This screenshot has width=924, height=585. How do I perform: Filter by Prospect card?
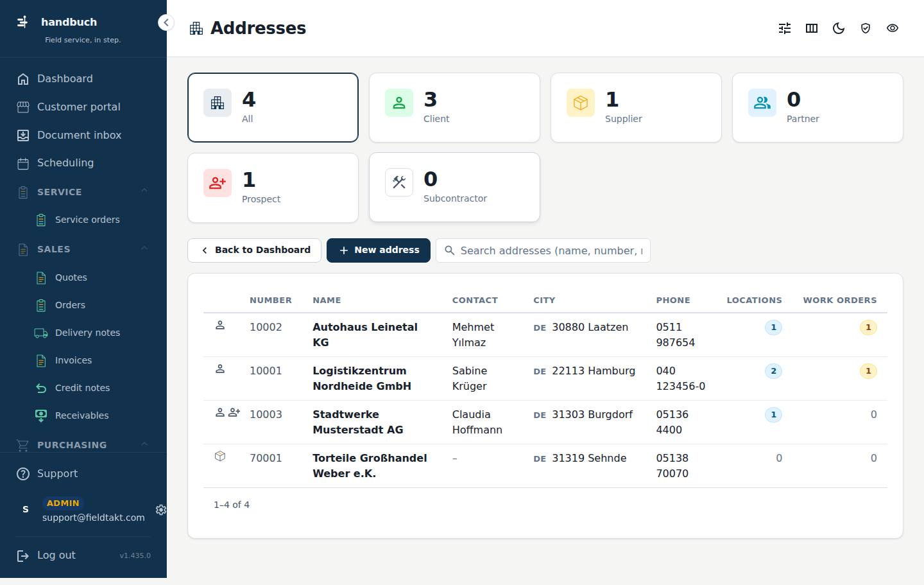273,188
